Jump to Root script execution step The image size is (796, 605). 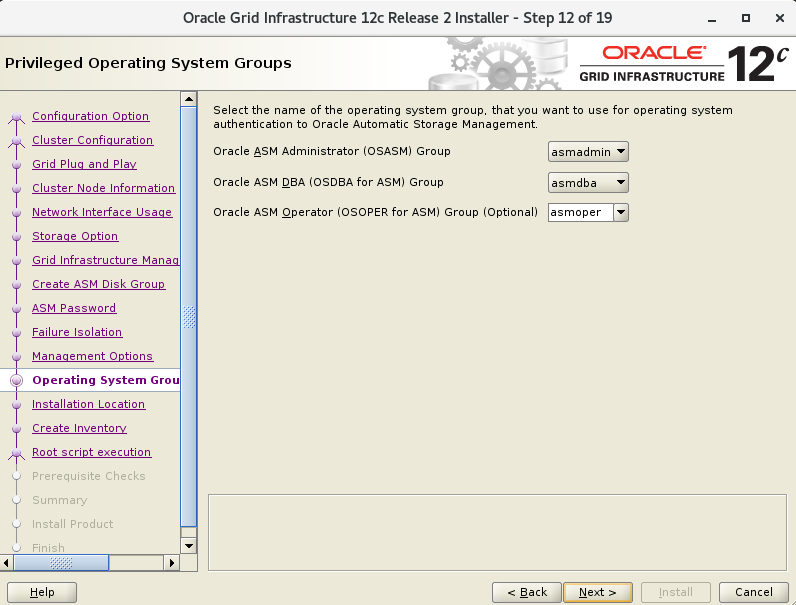91,452
